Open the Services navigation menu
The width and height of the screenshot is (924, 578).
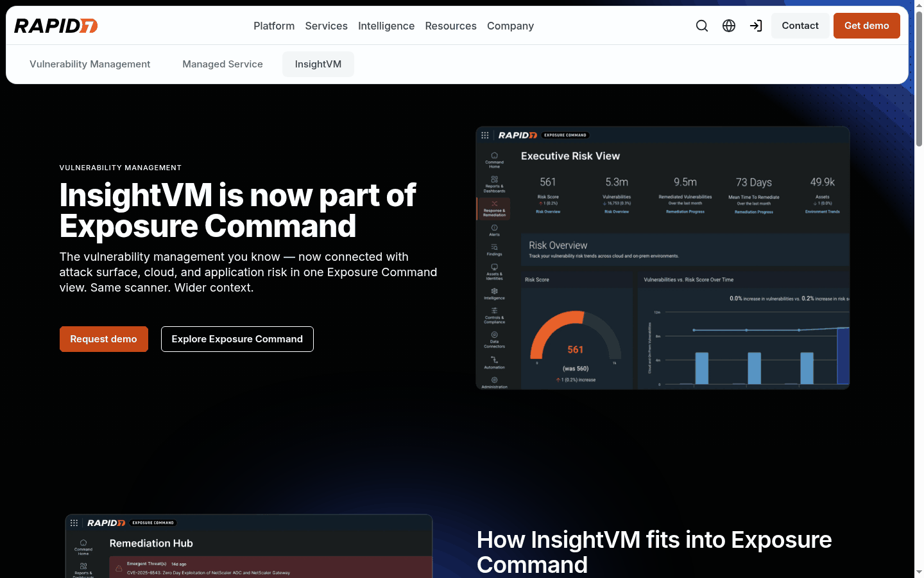click(327, 26)
